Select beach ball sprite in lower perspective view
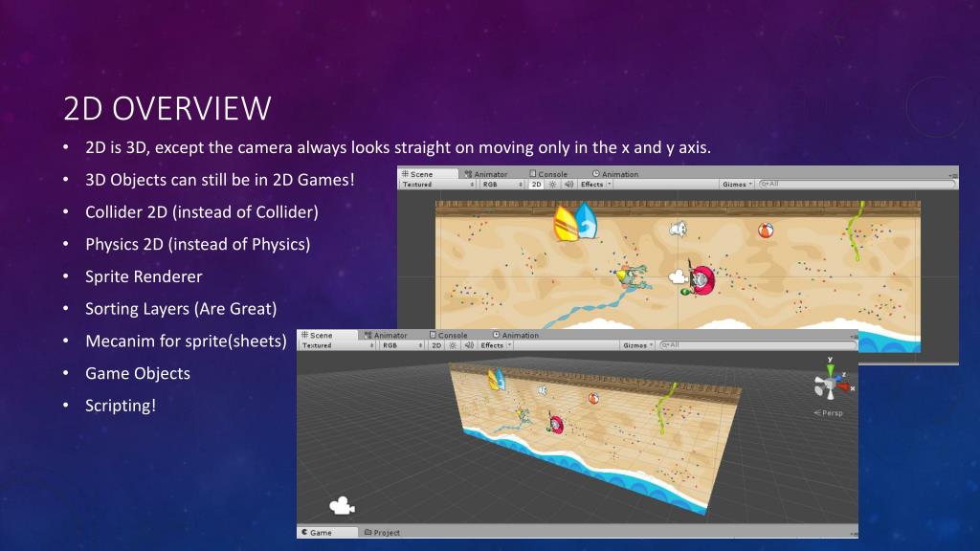Screen dimensions: 980x551 coord(593,399)
